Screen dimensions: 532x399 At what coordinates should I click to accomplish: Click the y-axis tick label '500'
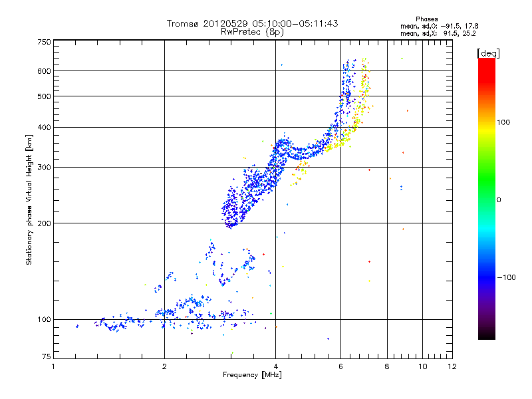tap(44, 96)
